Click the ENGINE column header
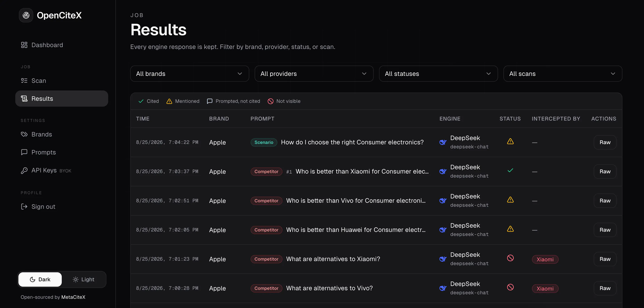 pos(450,119)
